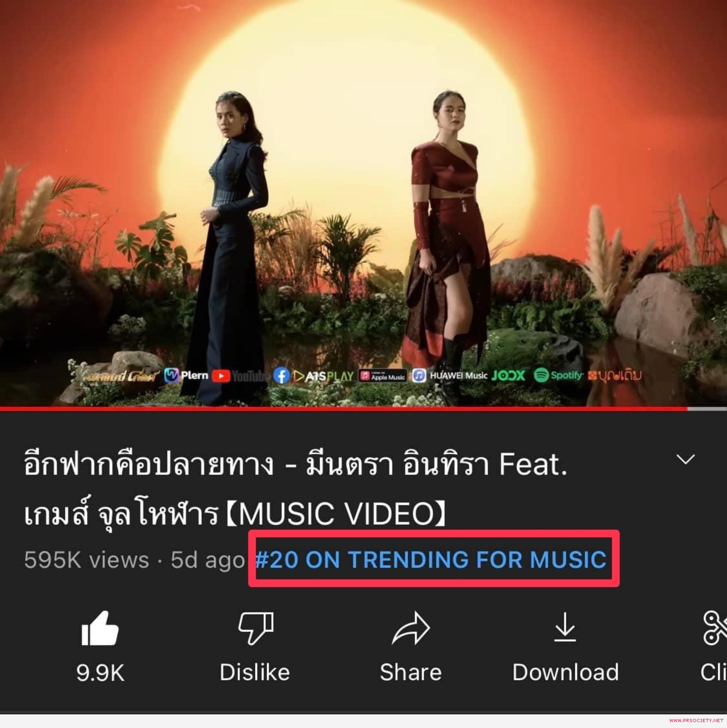The height and width of the screenshot is (728, 727).
Task: Tap the unplayed gray end of progress bar
Action: tap(707, 409)
